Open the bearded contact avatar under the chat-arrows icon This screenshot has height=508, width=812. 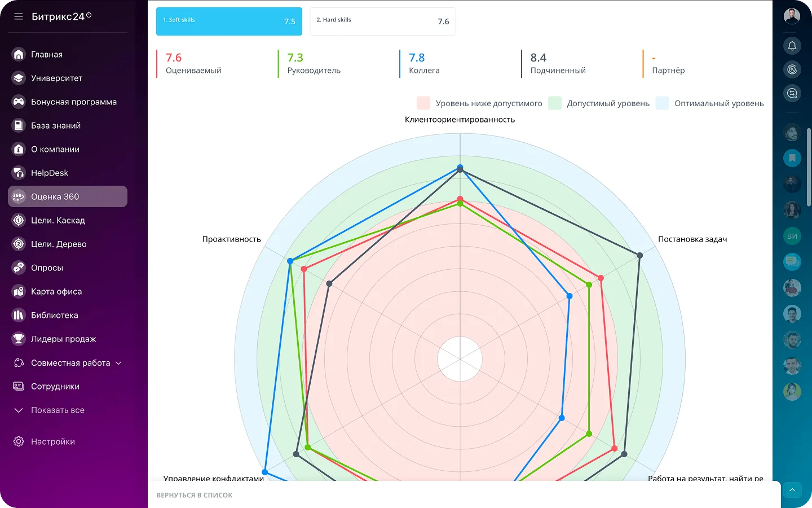point(792,132)
